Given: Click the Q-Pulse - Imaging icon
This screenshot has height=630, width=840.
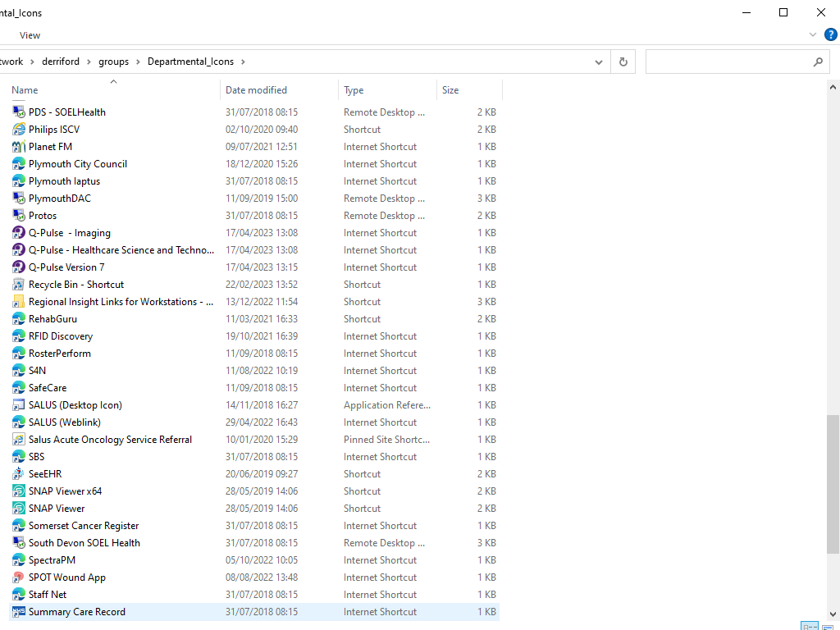Looking at the screenshot, I should click(19, 232).
